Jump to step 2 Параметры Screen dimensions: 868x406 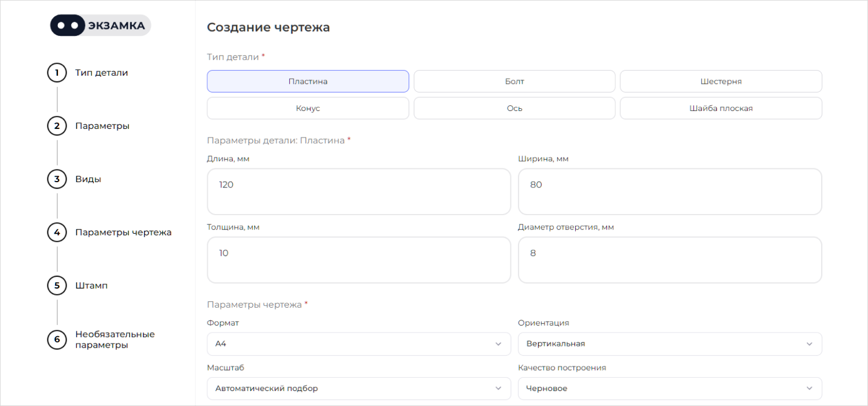pyautogui.click(x=102, y=126)
